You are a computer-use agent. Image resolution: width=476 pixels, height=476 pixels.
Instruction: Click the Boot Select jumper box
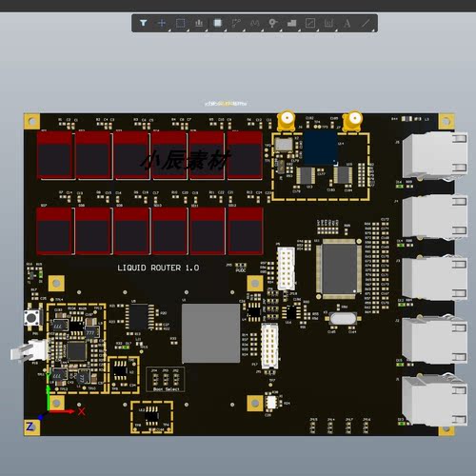click(166, 380)
